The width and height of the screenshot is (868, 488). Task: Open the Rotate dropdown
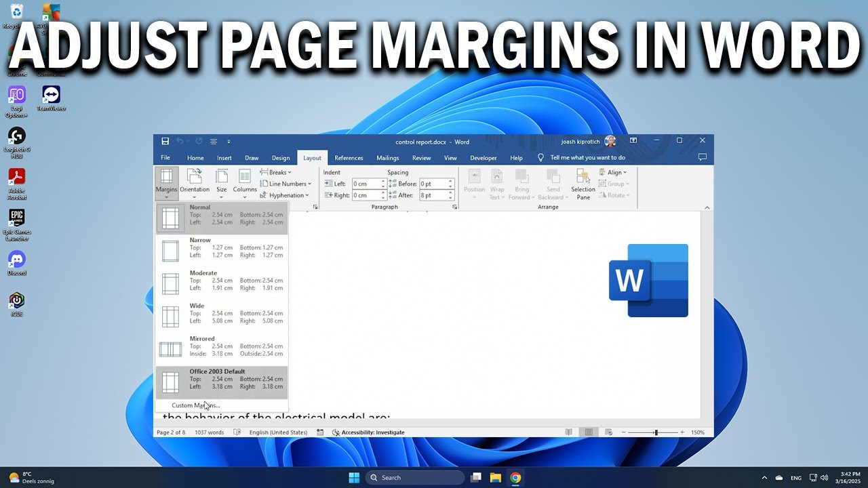point(614,195)
